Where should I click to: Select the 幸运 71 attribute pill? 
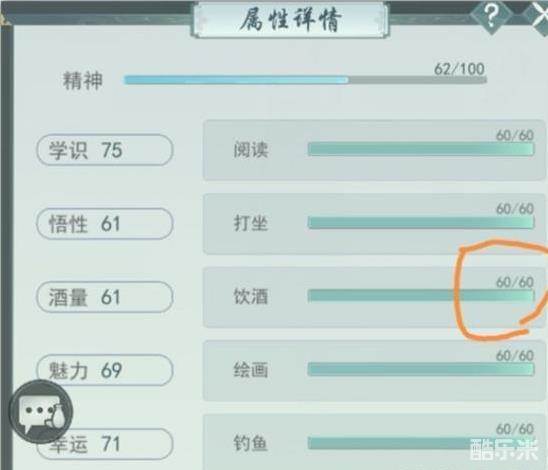tap(104, 444)
